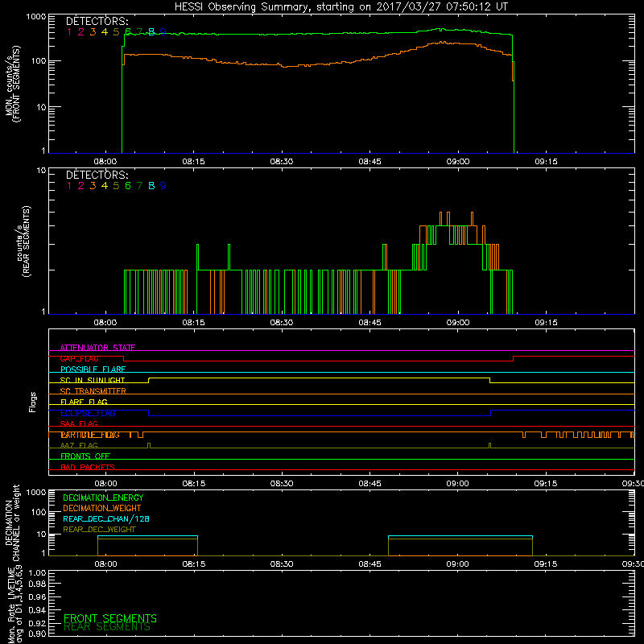Click the 'SC_IN_SUNLIGHT' flag label
Screen dimensions: 644x644
pos(93,380)
